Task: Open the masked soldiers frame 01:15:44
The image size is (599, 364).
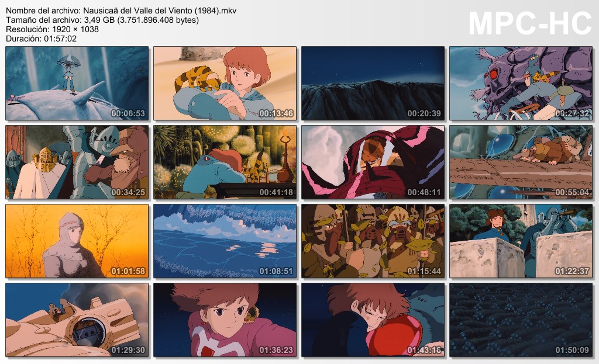Action: point(373,241)
